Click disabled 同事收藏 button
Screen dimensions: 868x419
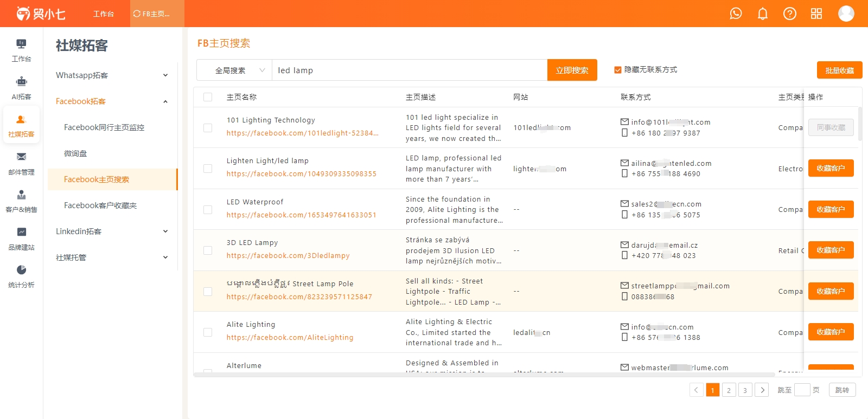[831, 127]
